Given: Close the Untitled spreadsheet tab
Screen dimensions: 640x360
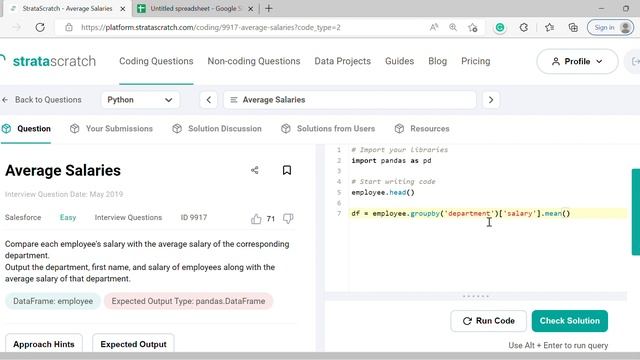Looking at the screenshot, I should tap(251, 9).
